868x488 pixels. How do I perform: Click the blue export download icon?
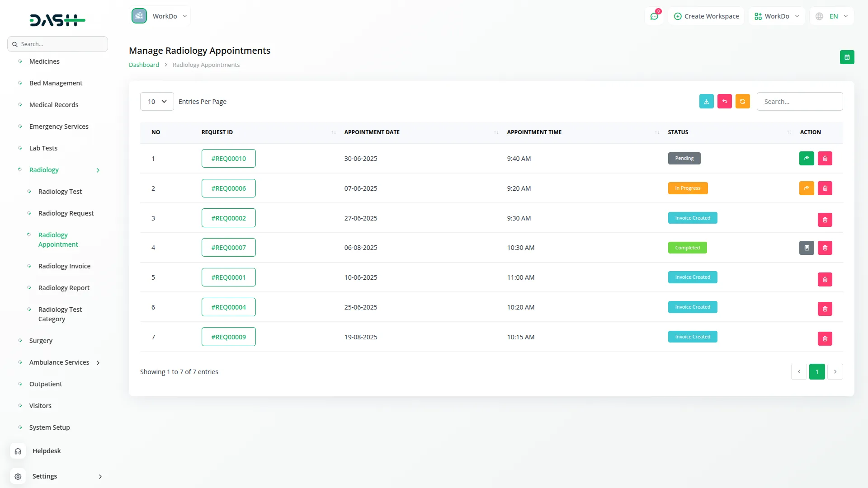coord(706,101)
